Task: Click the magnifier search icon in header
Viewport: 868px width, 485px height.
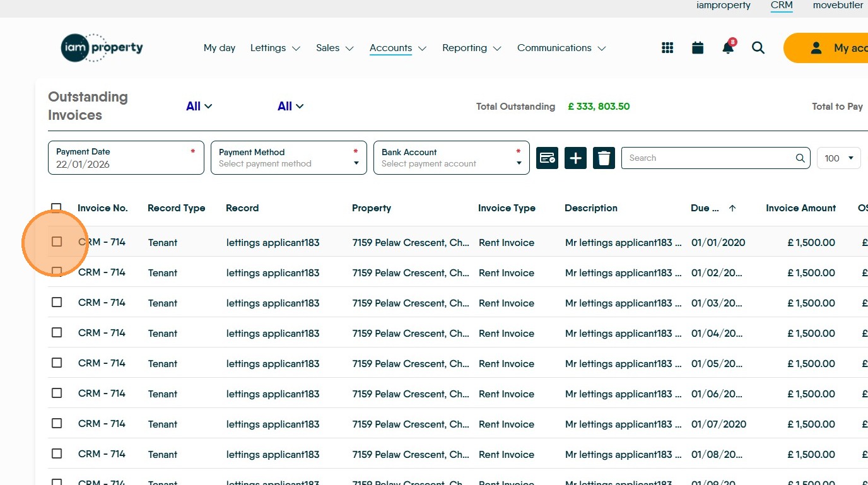Action: [x=758, y=48]
